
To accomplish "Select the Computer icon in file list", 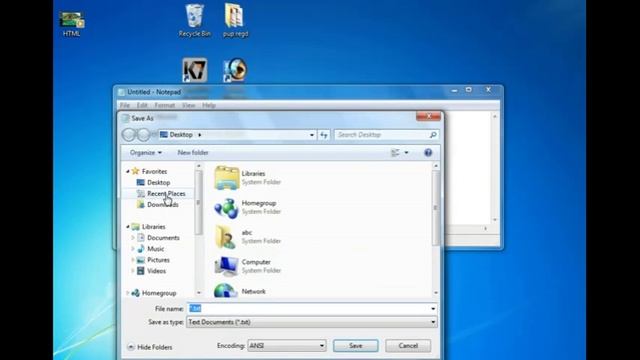I will point(226,266).
